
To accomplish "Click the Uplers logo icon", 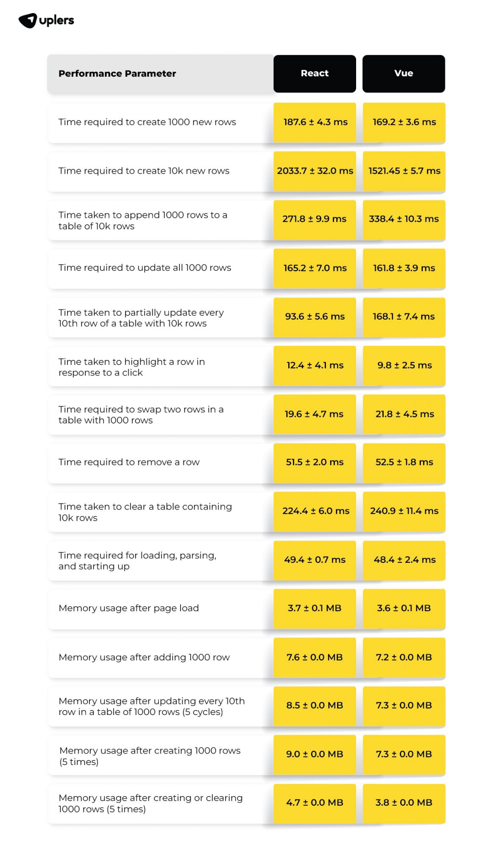I will [28, 20].
